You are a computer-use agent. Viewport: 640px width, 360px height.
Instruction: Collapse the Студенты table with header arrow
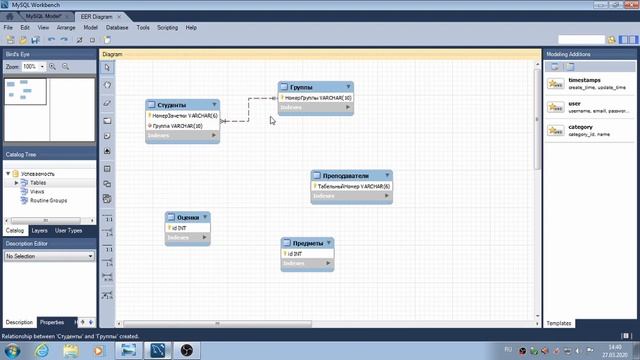click(214, 104)
